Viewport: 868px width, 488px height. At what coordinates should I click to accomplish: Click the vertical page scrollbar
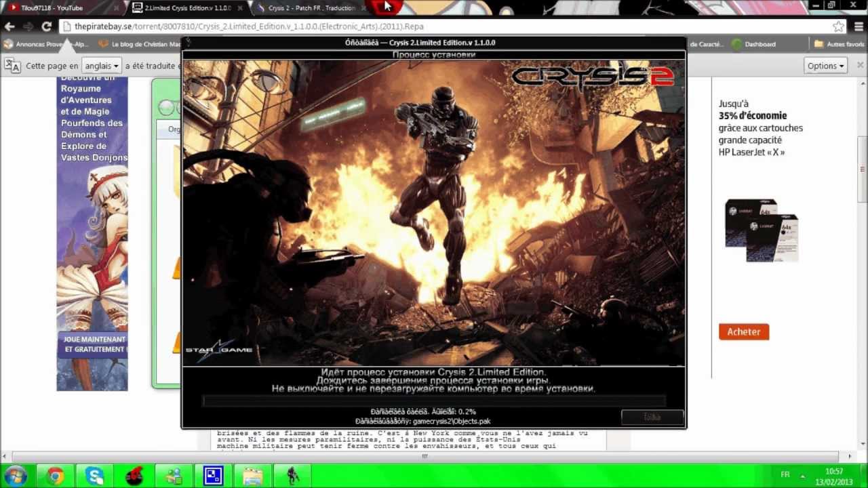863,169
